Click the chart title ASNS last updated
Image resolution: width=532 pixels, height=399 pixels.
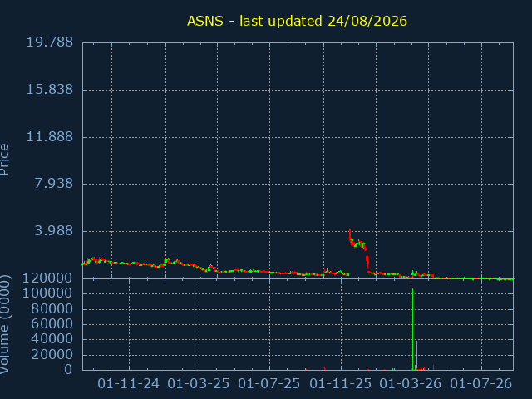coord(297,21)
